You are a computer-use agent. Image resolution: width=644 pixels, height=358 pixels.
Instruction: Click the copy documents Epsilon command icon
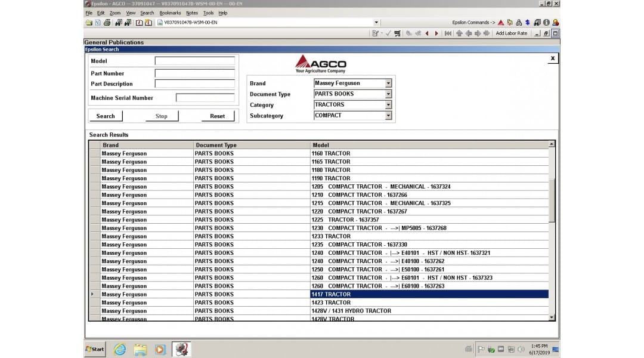click(510, 23)
